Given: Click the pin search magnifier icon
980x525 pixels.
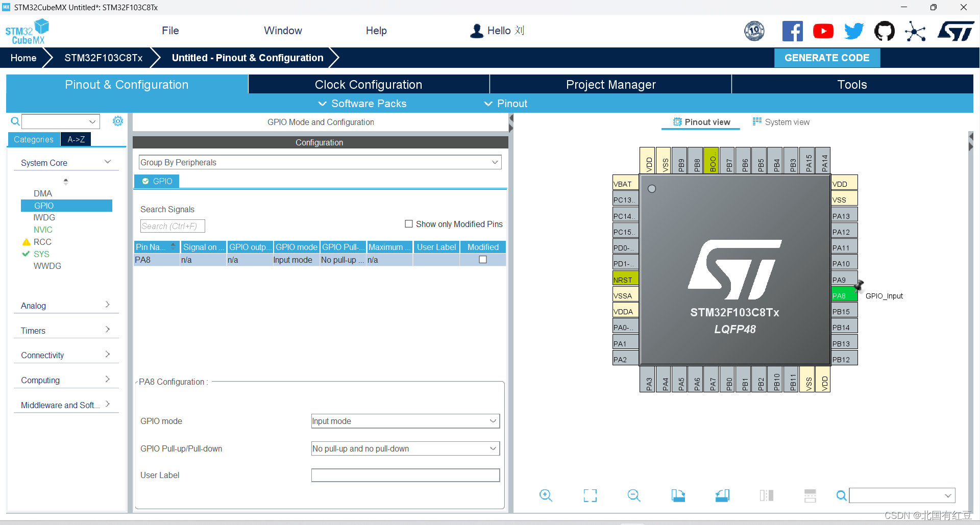Looking at the screenshot, I should pos(841,495).
